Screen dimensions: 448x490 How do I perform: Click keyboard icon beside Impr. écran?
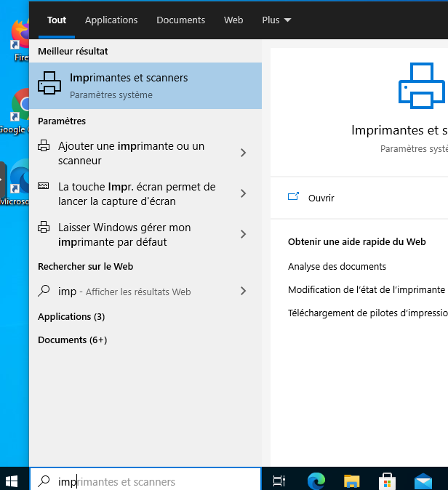pyautogui.click(x=43, y=186)
